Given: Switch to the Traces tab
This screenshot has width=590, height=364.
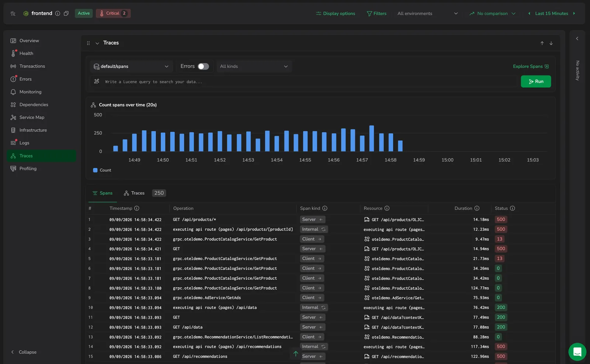Looking at the screenshot, I should [134, 193].
